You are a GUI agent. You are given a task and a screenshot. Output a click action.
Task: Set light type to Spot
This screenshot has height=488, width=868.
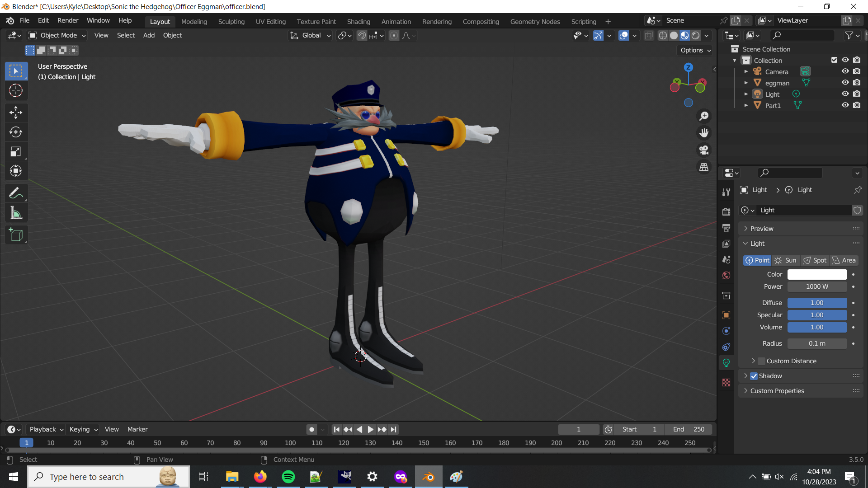pyautogui.click(x=815, y=261)
